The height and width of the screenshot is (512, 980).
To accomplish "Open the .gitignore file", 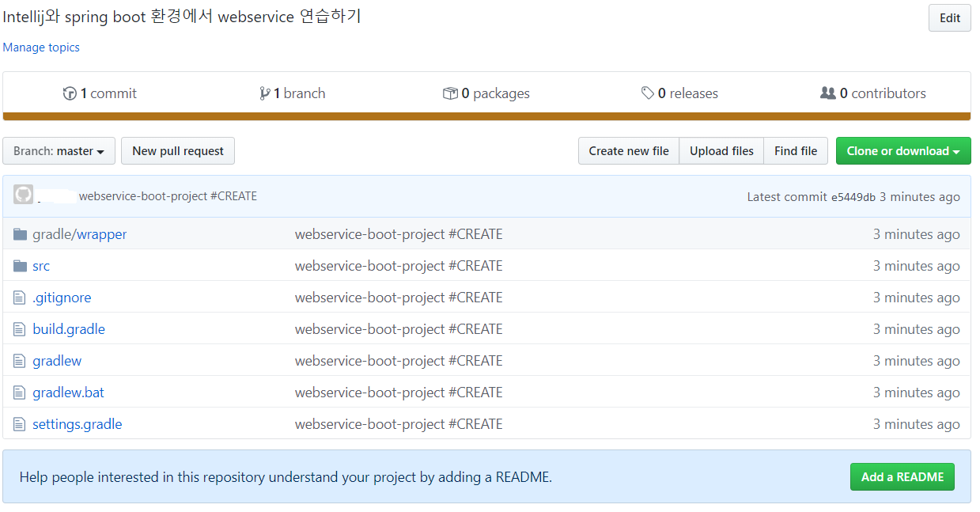I will click(x=62, y=298).
